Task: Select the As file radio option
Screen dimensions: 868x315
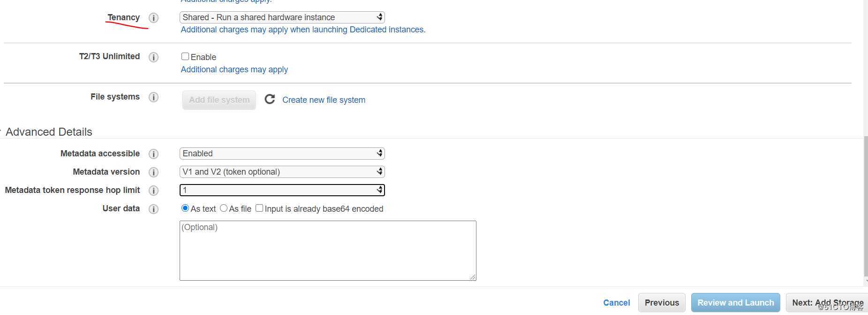Action: click(224, 208)
